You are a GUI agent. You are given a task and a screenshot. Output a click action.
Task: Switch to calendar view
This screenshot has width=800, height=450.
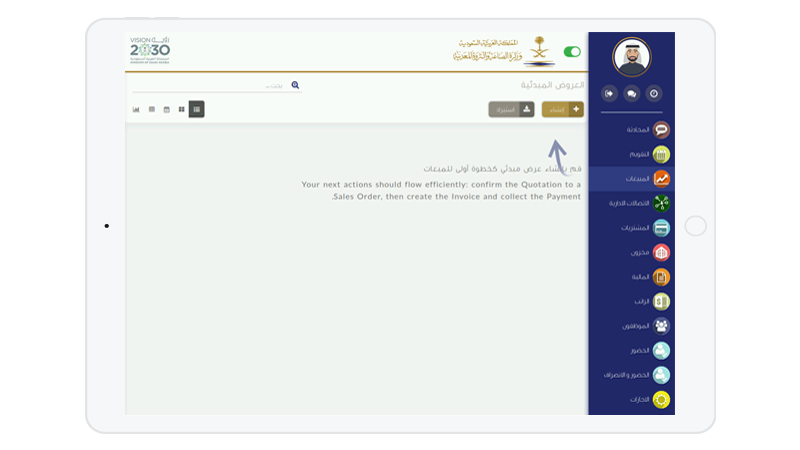pos(166,108)
